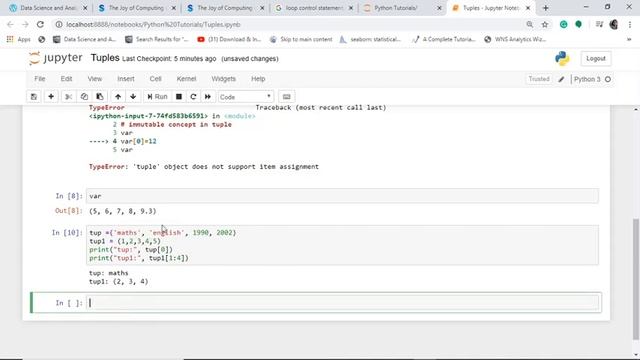The width and height of the screenshot is (640, 360).
Task: Switch to Data Science and Analytics tab
Action: tap(48, 8)
